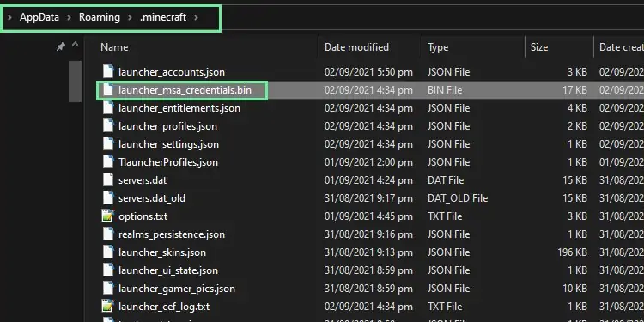Click the 4 KB size cell

point(577,108)
